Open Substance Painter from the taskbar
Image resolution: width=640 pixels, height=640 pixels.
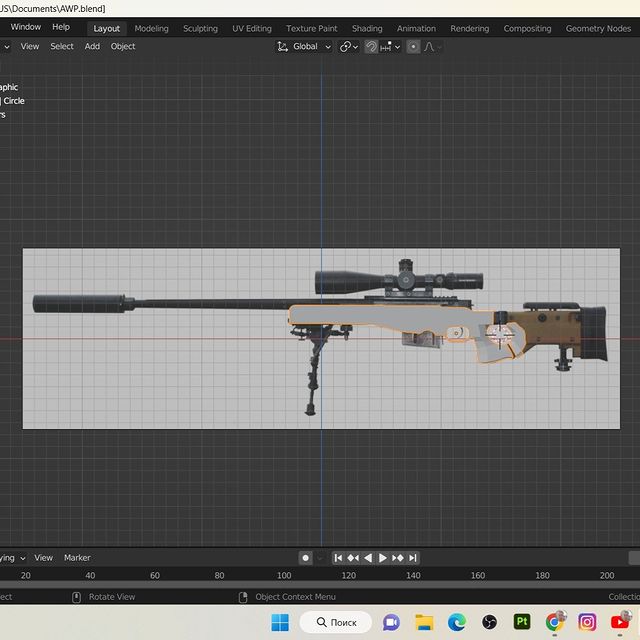tap(522, 622)
